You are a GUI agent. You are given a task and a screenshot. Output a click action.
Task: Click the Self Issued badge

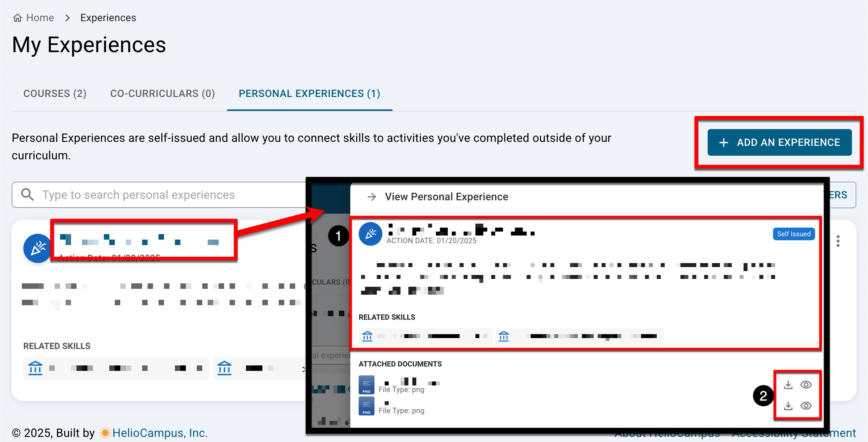(x=794, y=234)
